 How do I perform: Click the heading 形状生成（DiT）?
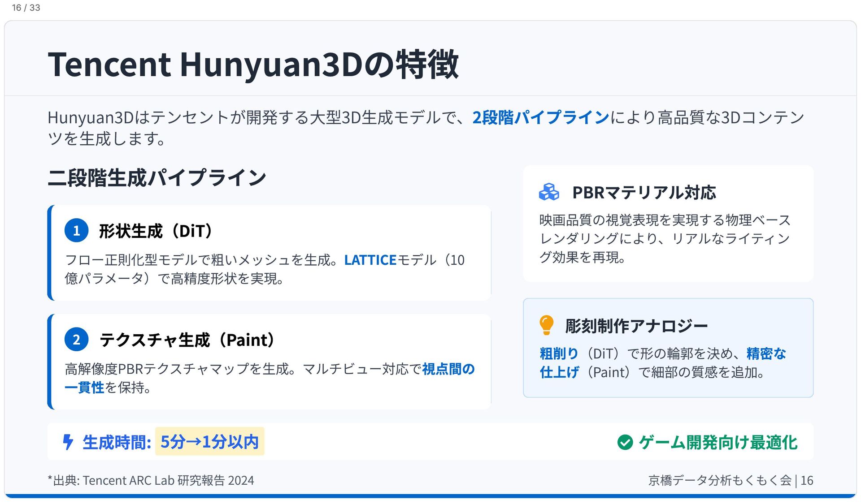coord(155,231)
